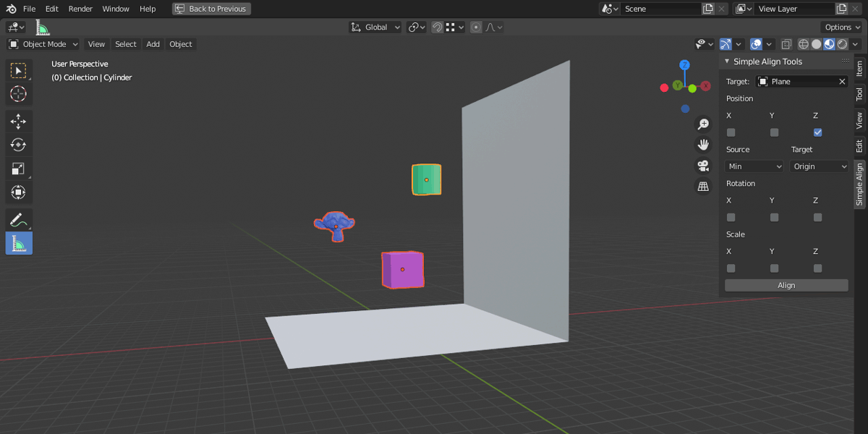Uncheck Position Z checkbox

(x=817, y=132)
